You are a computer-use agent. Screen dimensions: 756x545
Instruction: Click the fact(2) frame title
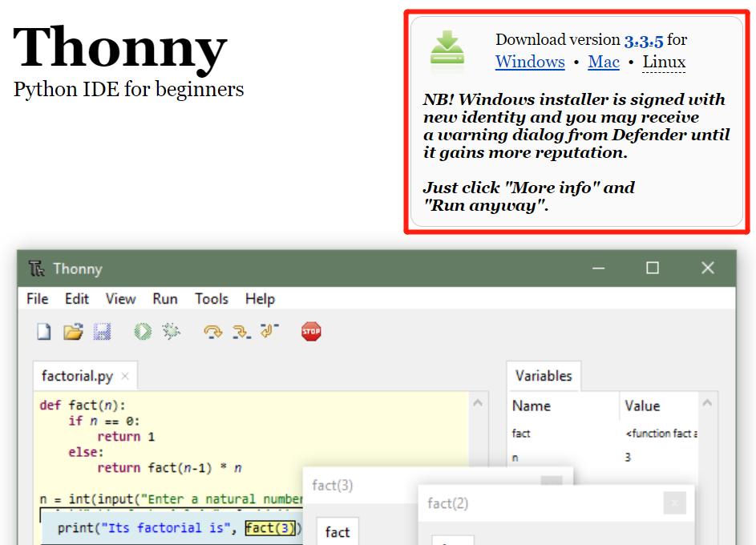[x=447, y=503]
